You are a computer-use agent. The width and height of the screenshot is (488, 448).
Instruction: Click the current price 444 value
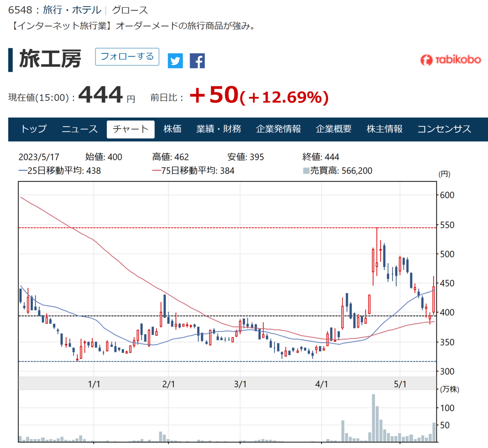coord(100,95)
